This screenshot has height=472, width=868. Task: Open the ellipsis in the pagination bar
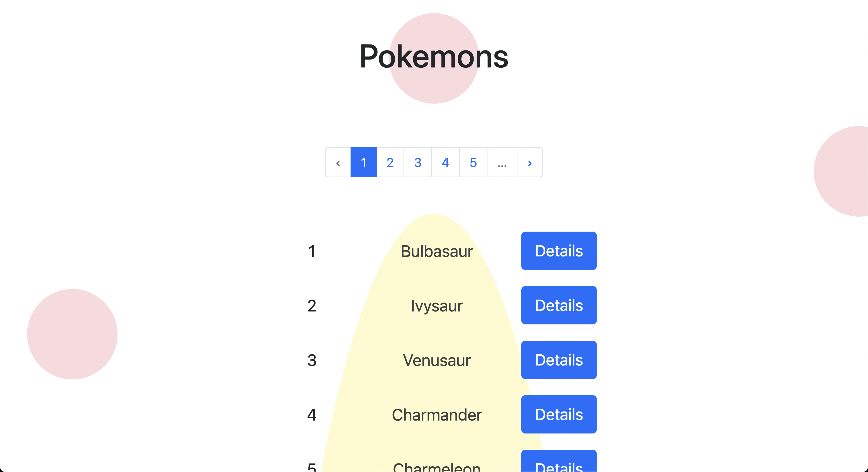pos(502,163)
